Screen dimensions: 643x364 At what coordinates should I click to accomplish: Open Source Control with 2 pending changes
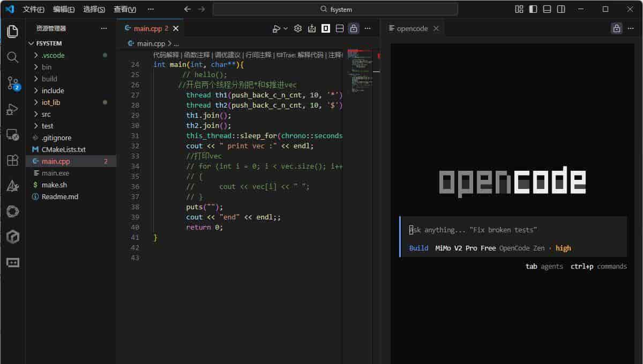[12, 81]
